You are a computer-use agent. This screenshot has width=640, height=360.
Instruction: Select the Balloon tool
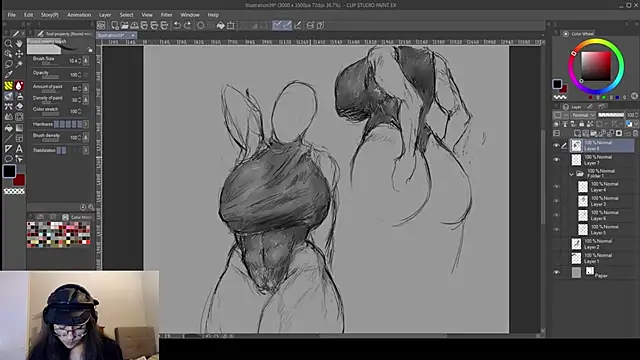tap(8, 159)
